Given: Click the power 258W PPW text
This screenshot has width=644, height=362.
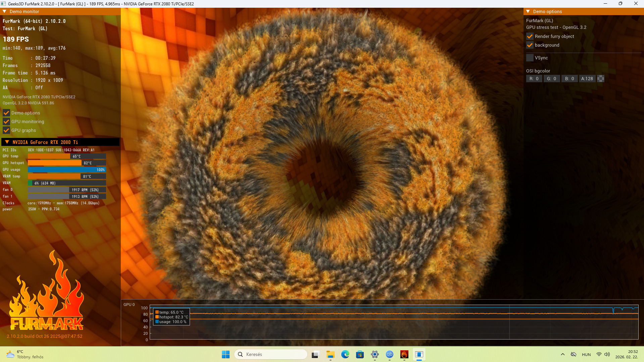Looking at the screenshot, I should 44,209.
